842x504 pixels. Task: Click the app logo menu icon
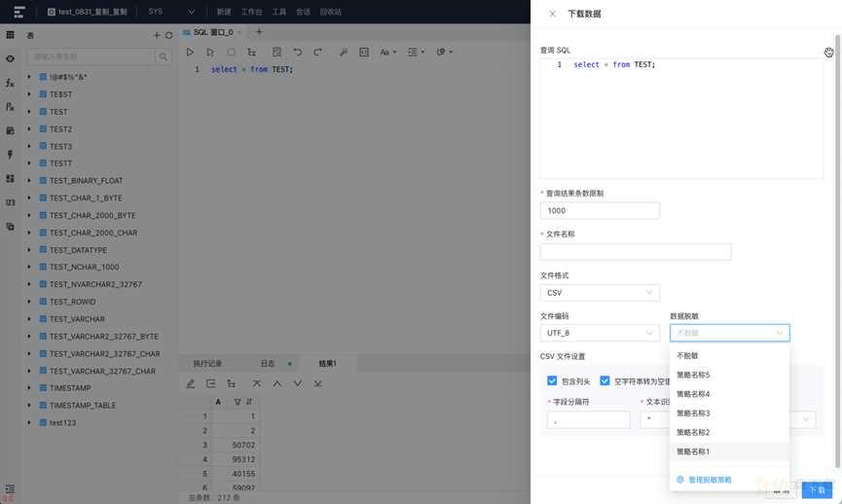[19, 12]
